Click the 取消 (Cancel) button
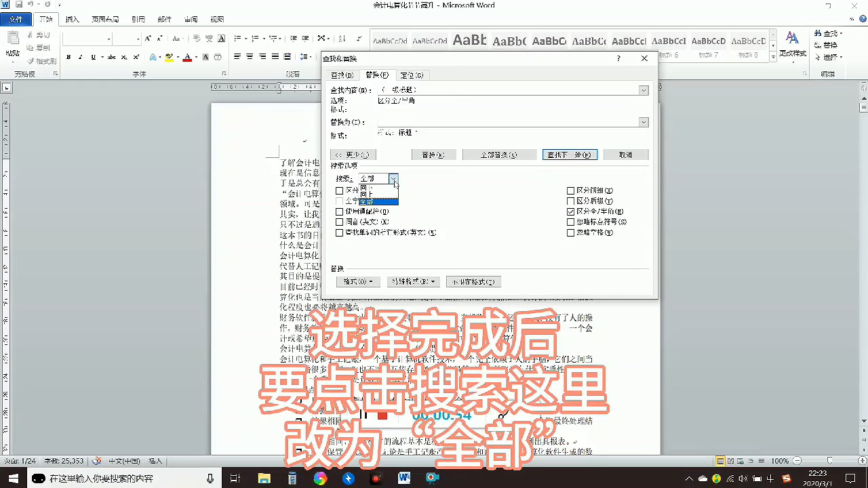 click(x=626, y=155)
